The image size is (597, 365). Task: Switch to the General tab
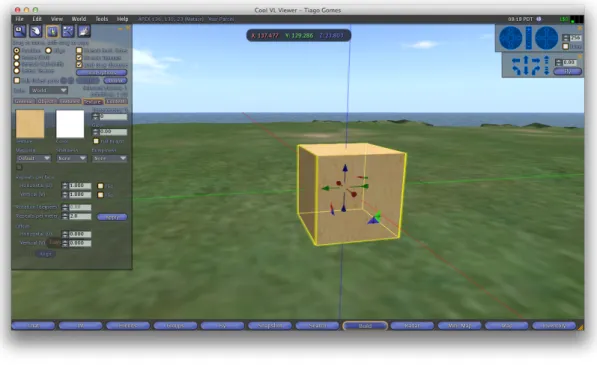click(x=24, y=101)
